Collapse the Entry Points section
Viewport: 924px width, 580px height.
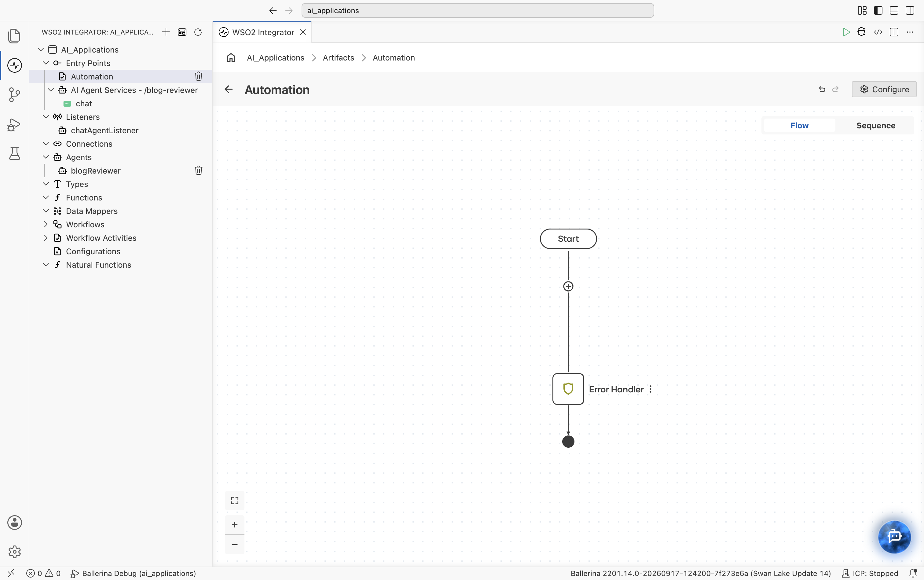[x=46, y=63]
